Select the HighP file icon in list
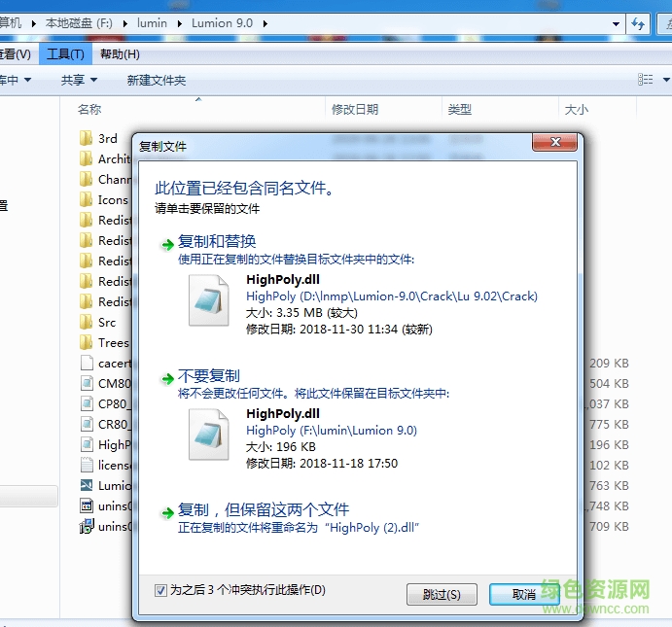Screen dimensions: 672x627 tap(87, 444)
